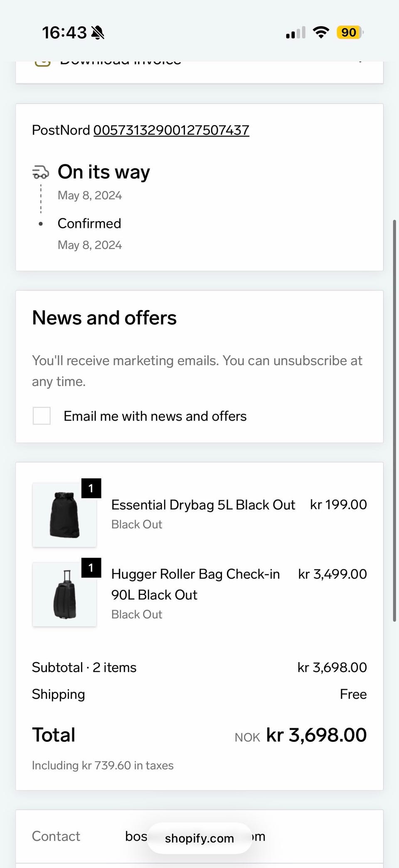This screenshot has height=868, width=399.
Task: Tap the Essential Drybag 5L Black Out title
Action: coord(203,504)
